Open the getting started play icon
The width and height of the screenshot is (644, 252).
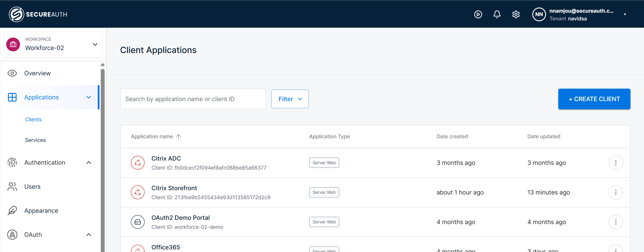coord(478,14)
